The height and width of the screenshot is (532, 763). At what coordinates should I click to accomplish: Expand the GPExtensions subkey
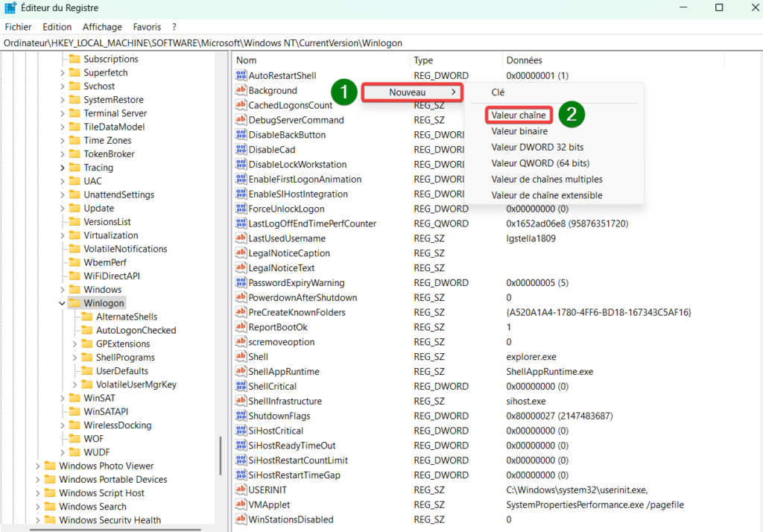[x=75, y=343]
